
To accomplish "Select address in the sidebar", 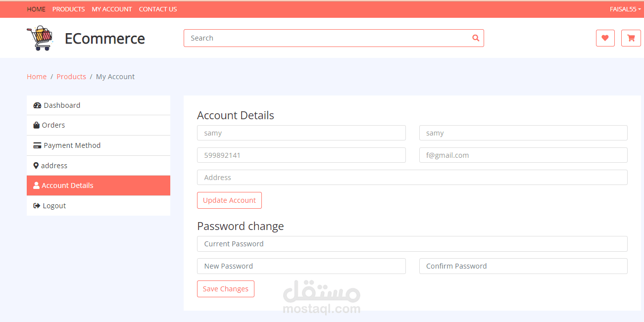I will coord(99,166).
